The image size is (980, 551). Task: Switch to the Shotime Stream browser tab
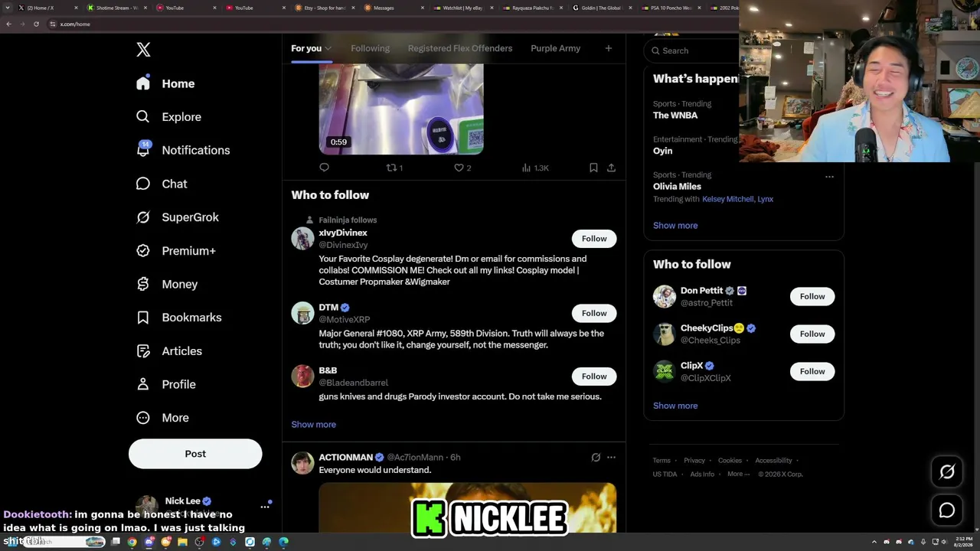click(x=116, y=8)
